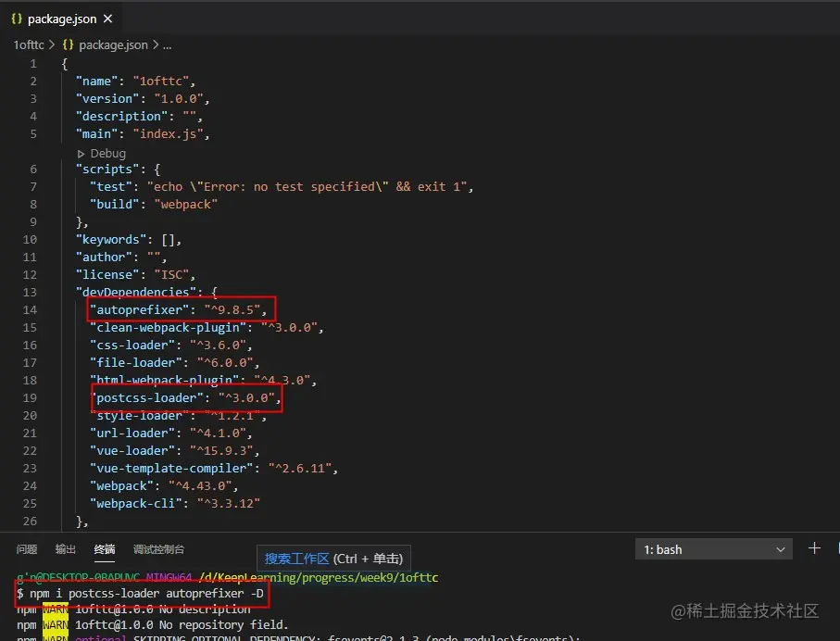Click line number 13 in the gutter
The image size is (840, 641).
pos(30,293)
